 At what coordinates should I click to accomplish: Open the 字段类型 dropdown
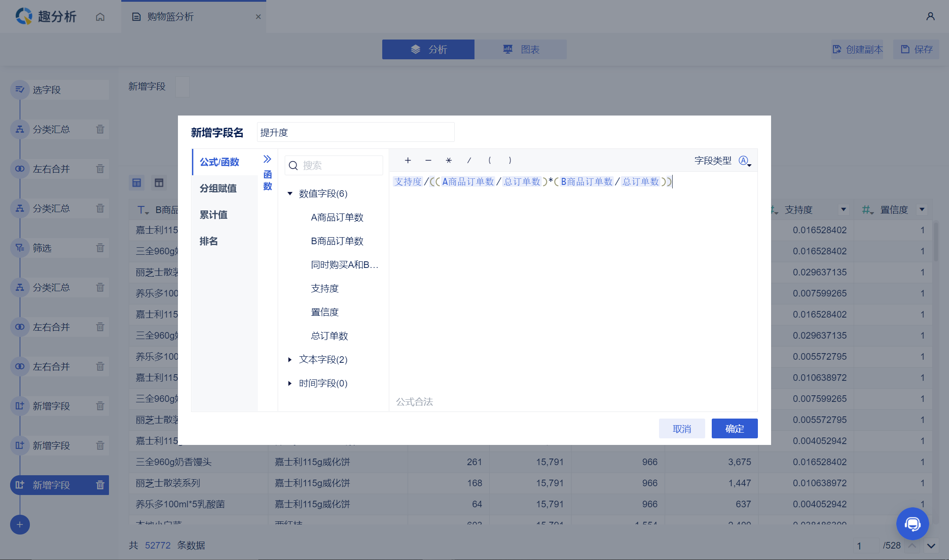745,161
